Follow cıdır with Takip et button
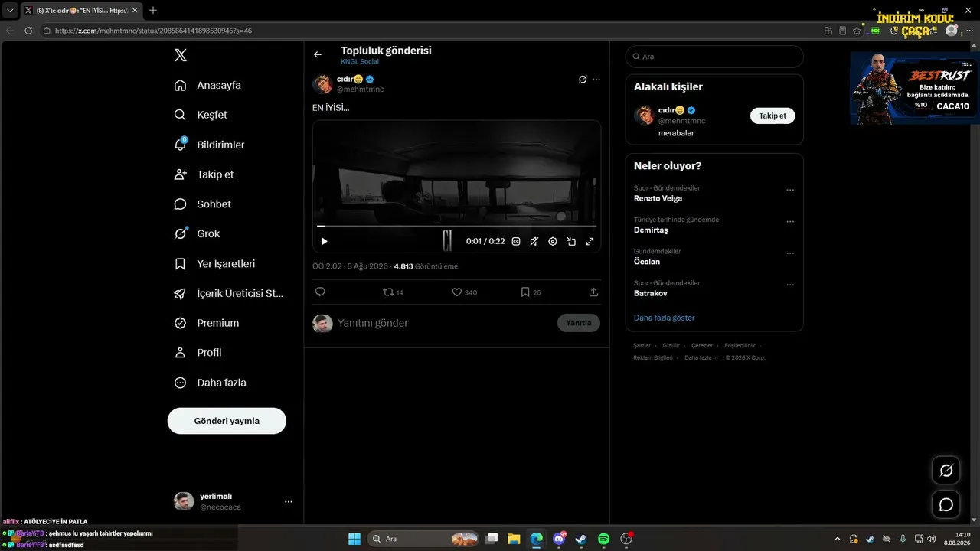 tap(773, 116)
